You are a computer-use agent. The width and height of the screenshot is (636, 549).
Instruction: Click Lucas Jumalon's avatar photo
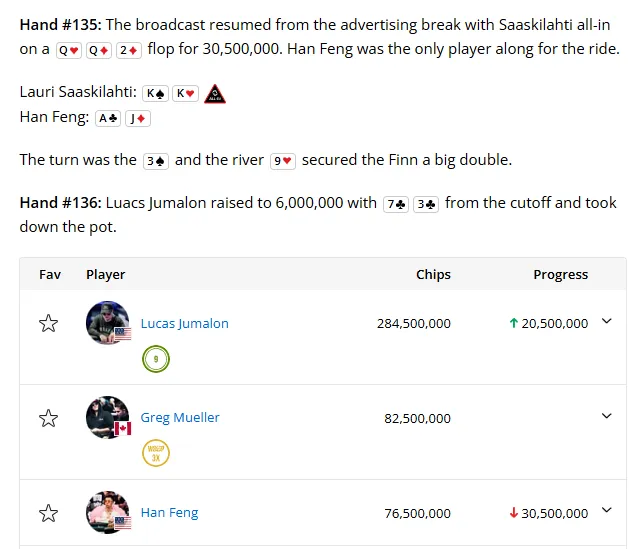(107, 323)
